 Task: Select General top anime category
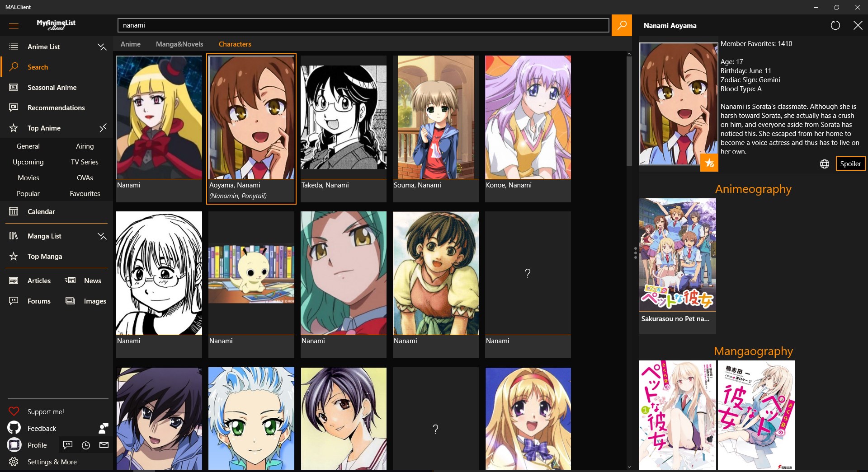tap(28, 146)
